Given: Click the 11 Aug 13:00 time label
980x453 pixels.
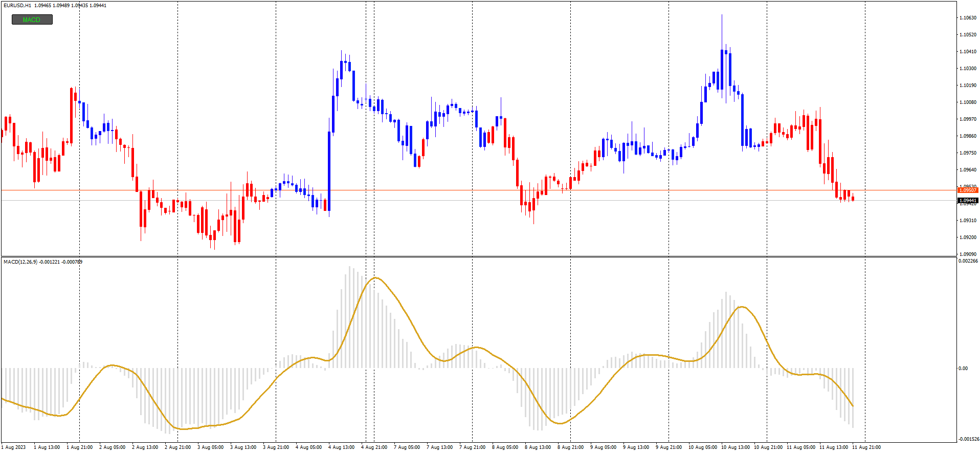Looking at the screenshot, I should click(833, 447).
